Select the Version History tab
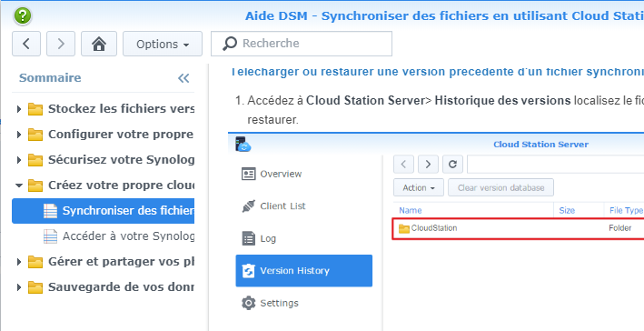 point(304,271)
